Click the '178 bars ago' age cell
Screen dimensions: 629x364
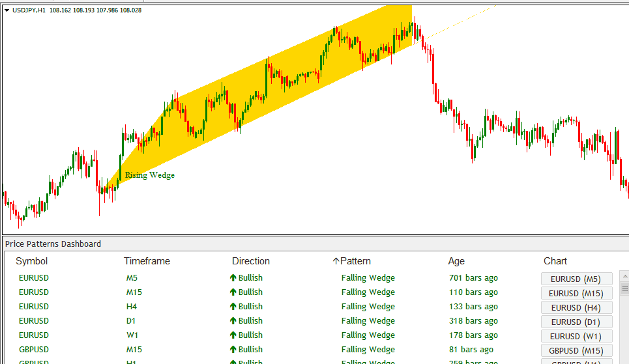[473, 335]
